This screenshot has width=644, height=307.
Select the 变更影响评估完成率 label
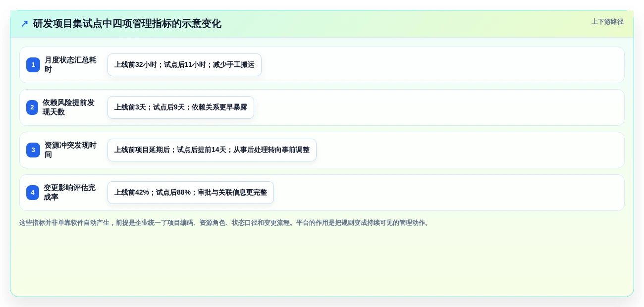point(70,193)
